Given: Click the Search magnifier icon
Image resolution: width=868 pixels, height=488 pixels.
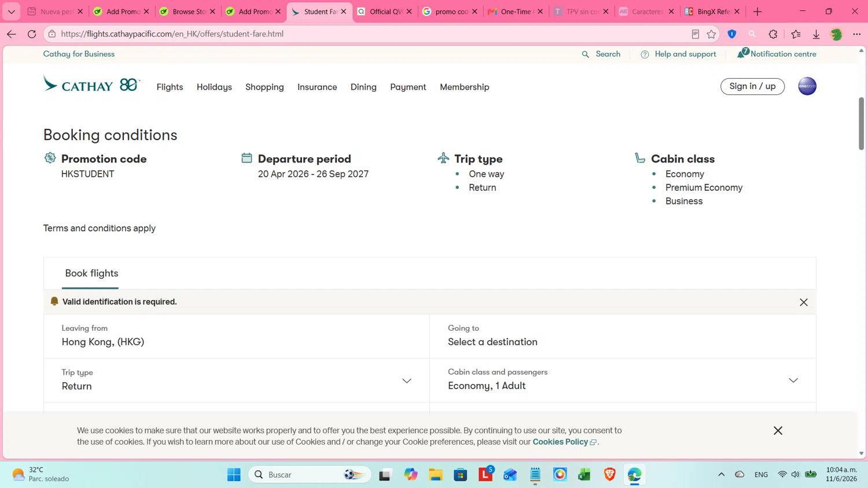Looking at the screenshot, I should tap(586, 54).
